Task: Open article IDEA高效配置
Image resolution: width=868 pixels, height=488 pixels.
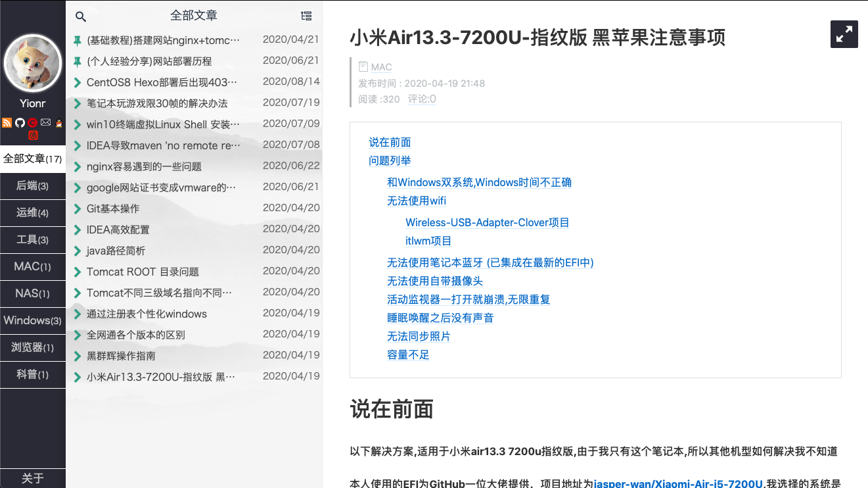Action: pyautogui.click(x=118, y=230)
